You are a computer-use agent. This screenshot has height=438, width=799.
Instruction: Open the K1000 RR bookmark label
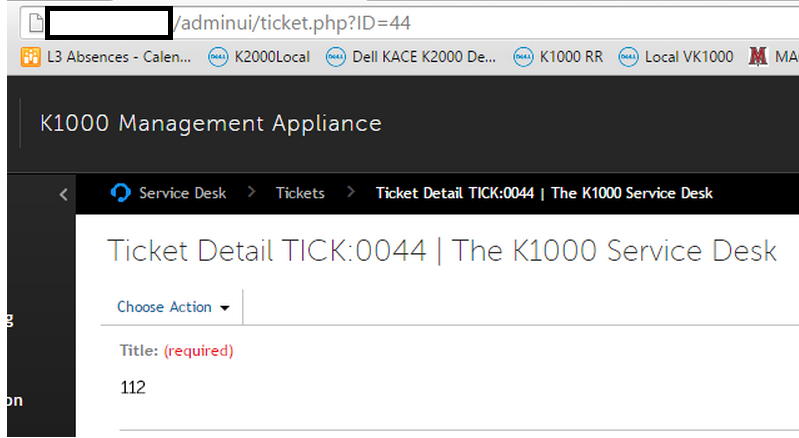coord(571,57)
